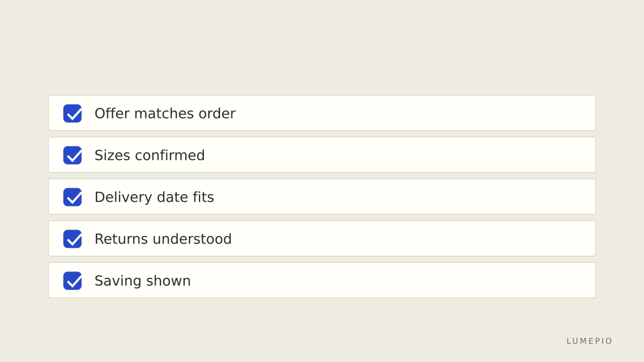
Task: Toggle the 'Returns understood' blue checkmark icon
Action: point(72,239)
